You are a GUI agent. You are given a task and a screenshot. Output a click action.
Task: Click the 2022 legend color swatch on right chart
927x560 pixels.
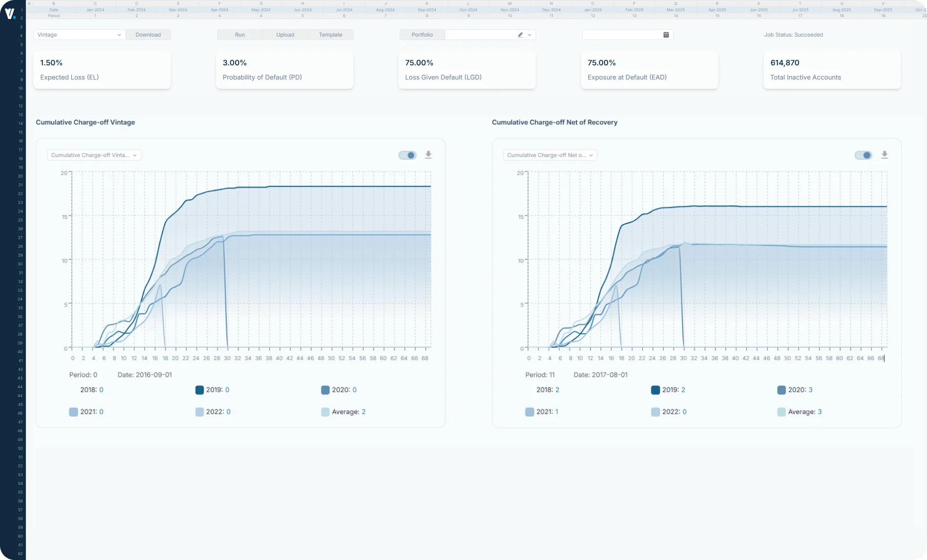[x=655, y=412]
